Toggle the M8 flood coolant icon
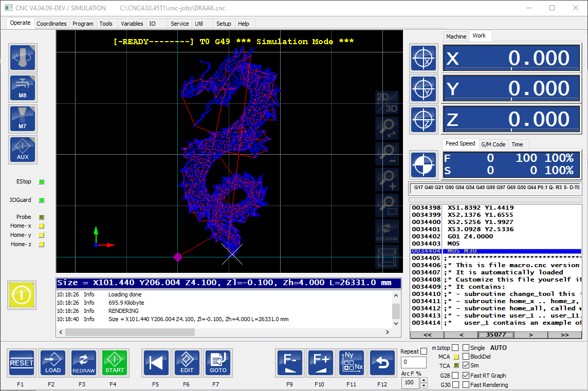588x391 pixels. [23, 88]
